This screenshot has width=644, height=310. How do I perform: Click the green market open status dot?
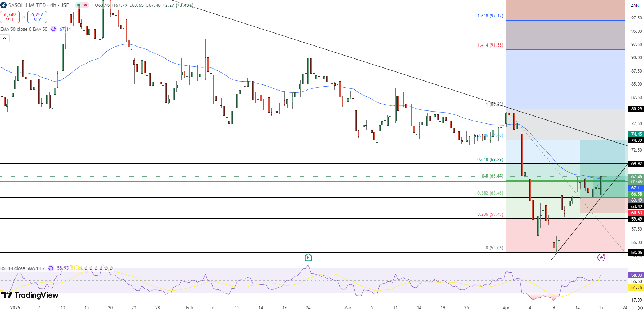[x=78, y=5]
